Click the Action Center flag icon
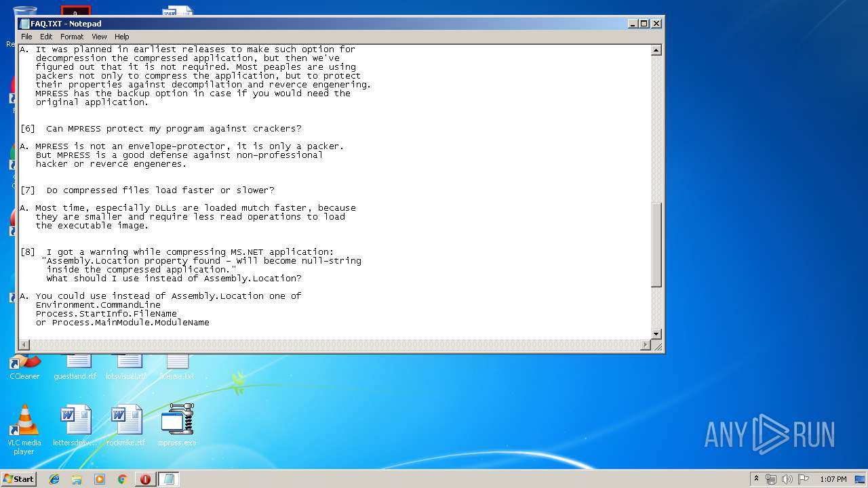 pos(804,479)
